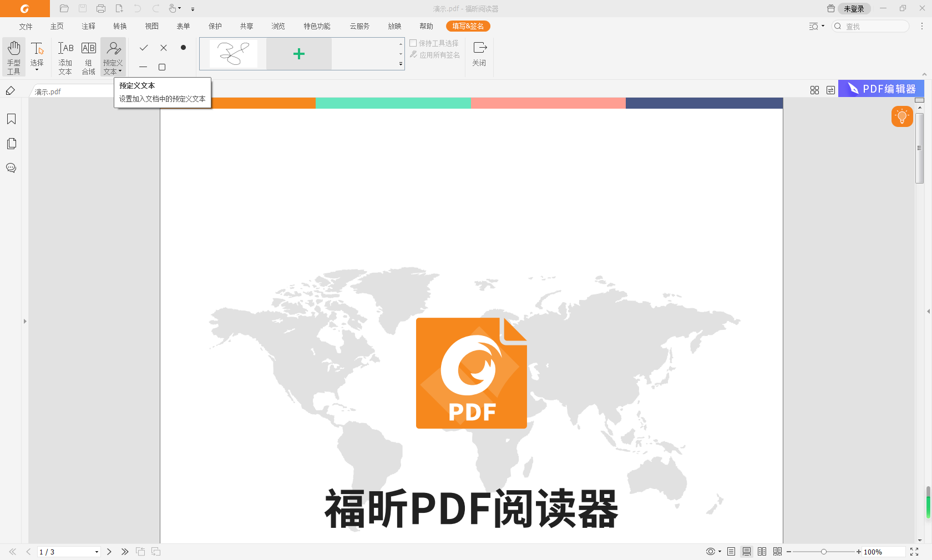
Task: Open the bookmarks panel in the left sidebar
Action: 11,119
